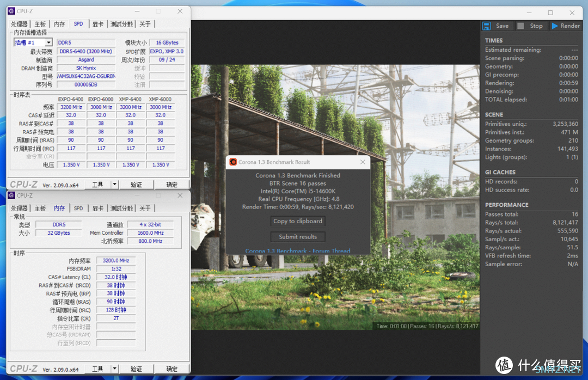
Task: Click Copy to clipboard button
Action: (298, 221)
